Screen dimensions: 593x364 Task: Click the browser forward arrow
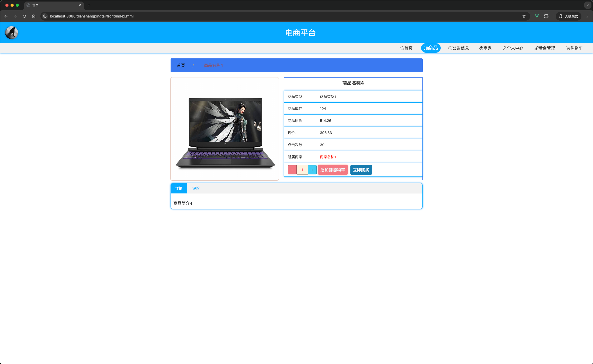pyautogui.click(x=15, y=16)
